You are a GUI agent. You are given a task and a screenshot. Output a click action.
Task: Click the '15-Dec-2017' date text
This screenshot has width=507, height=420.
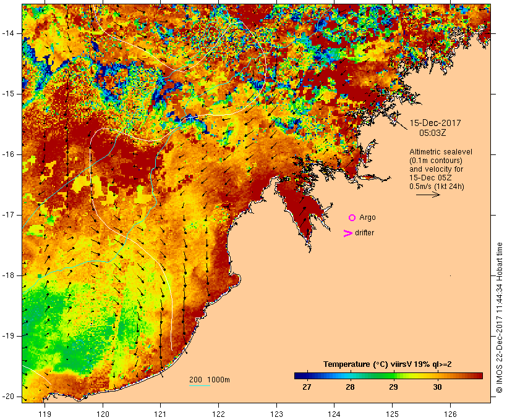click(435, 123)
